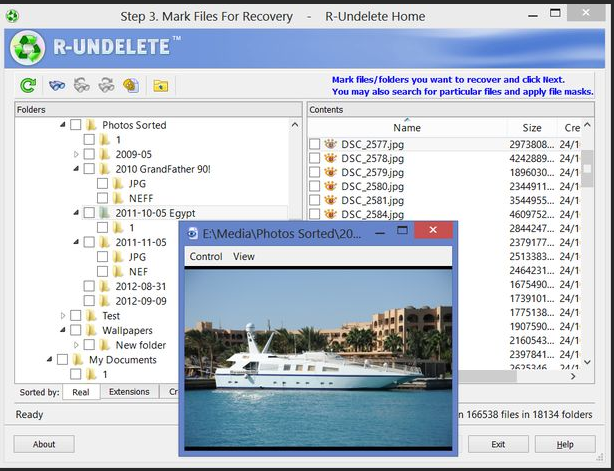Expand the Test folder node

[x=63, y=316]
